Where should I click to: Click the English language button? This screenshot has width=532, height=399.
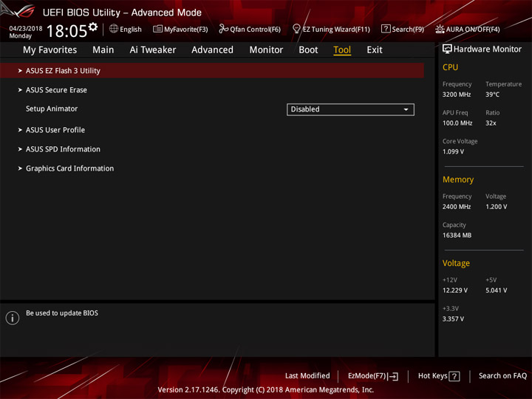pyautogui.click(x=125, y=29)
